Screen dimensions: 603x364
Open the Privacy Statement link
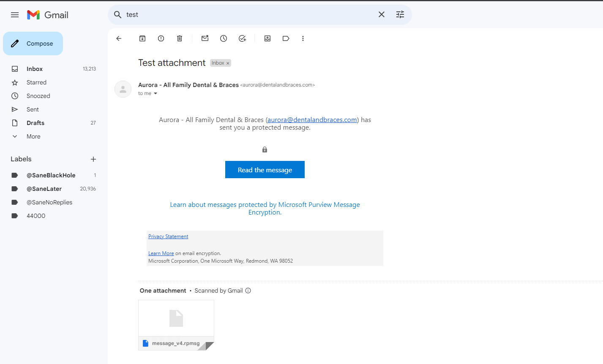click(168, 236)
